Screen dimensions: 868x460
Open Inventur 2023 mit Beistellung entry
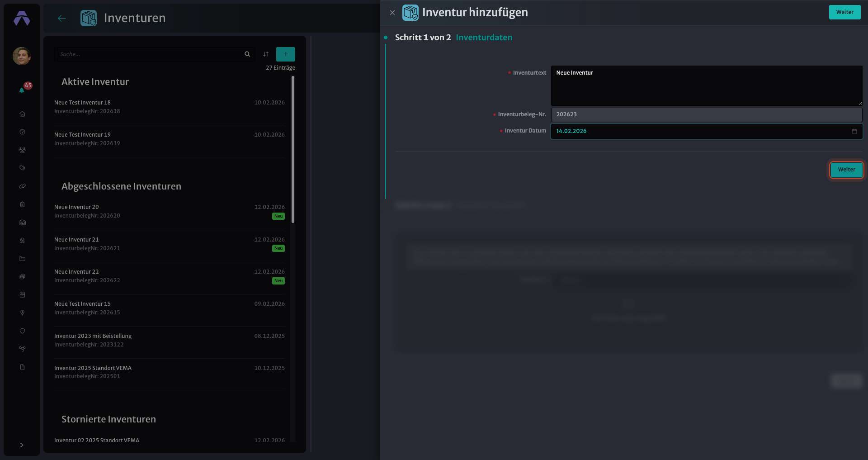point(170,340)
